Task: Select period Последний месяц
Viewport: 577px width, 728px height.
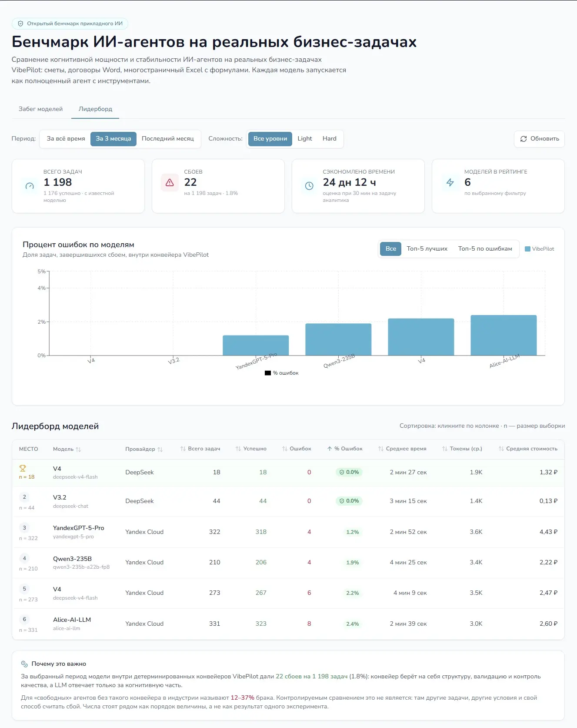Action: (x=168, y=139)
